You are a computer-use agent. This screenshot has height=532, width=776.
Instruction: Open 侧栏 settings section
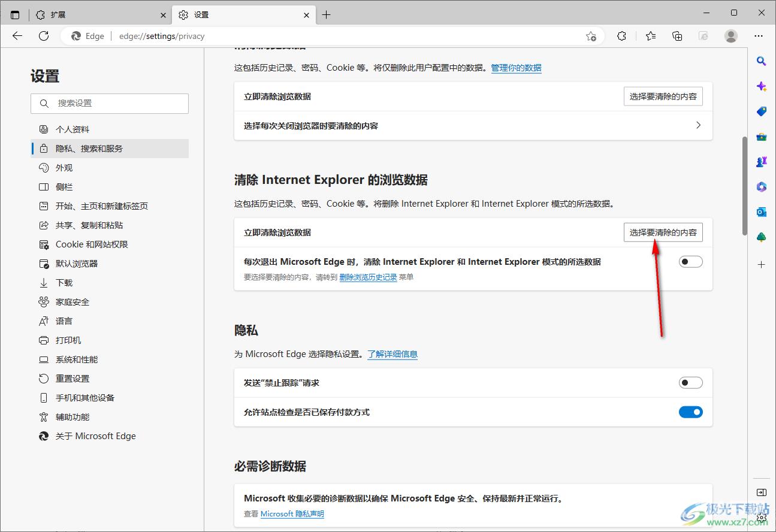tap(110, 187)
